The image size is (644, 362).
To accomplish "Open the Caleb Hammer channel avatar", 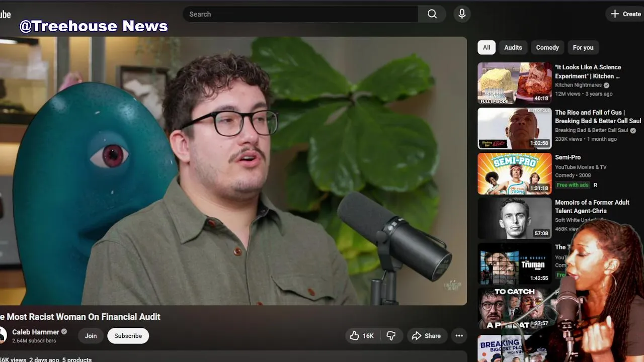I will click(x=3, y=335).
